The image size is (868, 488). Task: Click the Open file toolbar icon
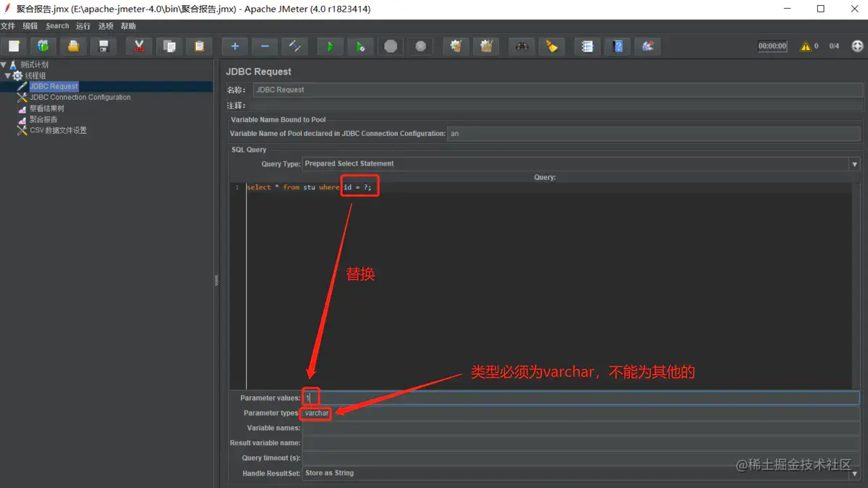(x=74, y=46)
